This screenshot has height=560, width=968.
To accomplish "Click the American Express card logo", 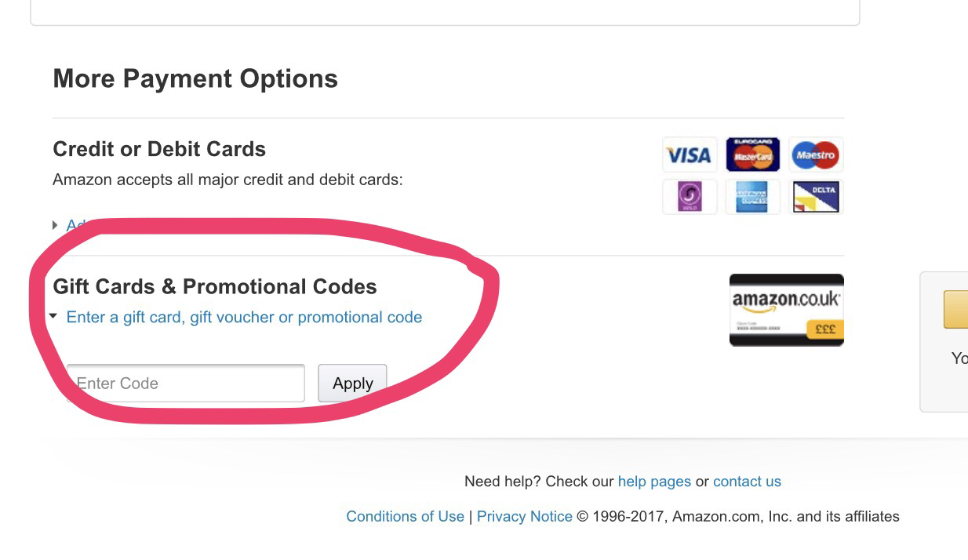I will (752, 196).
